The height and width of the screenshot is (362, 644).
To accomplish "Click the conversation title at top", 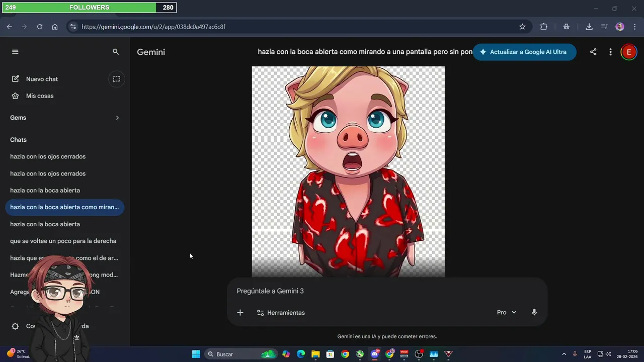I will [x=365, y=52].
